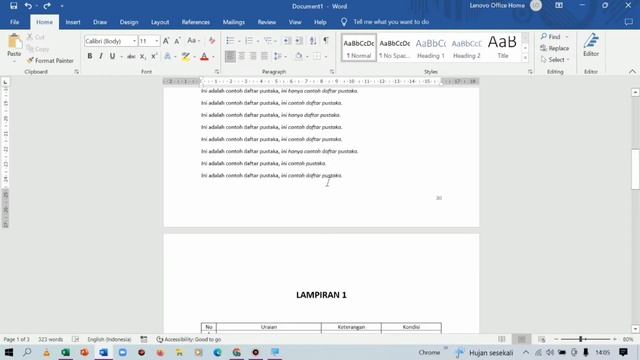Image resolution: width=640 pixels, height=360 pixels.
Task: Center align the text
Action: tap(242, 56)
